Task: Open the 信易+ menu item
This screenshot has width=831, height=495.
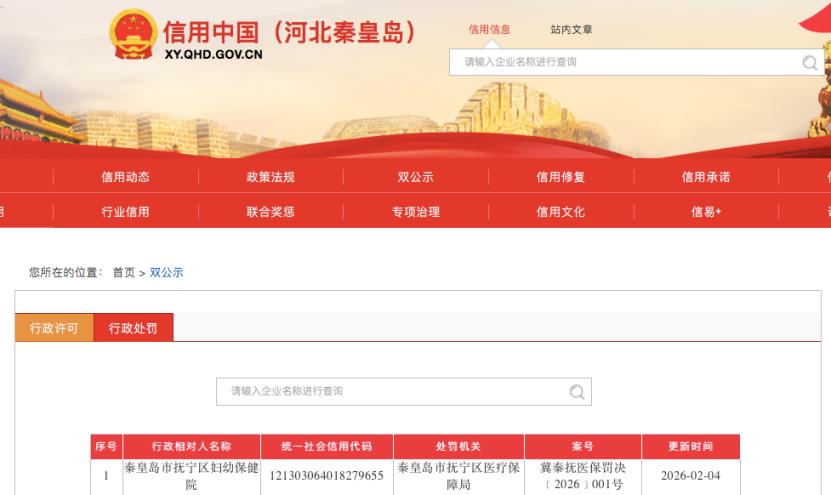Action: 705,212
